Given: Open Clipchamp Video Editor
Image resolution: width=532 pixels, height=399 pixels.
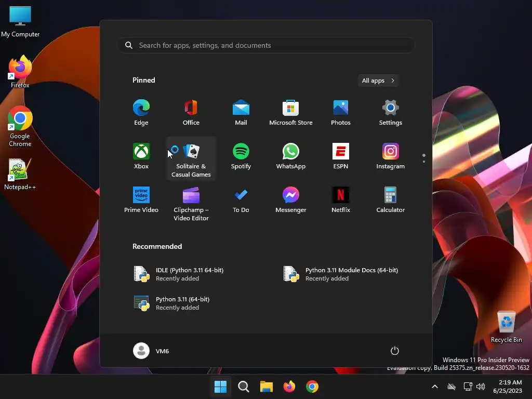Looking at the screenshot, I should 191,204.
